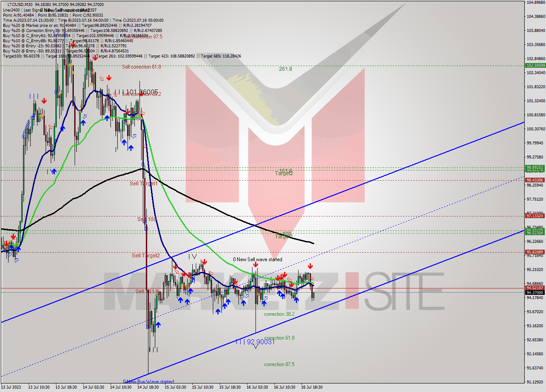Click the red 97.13324 price label
546x392 pixels.
pyautogui.click(x=535, y=216)
